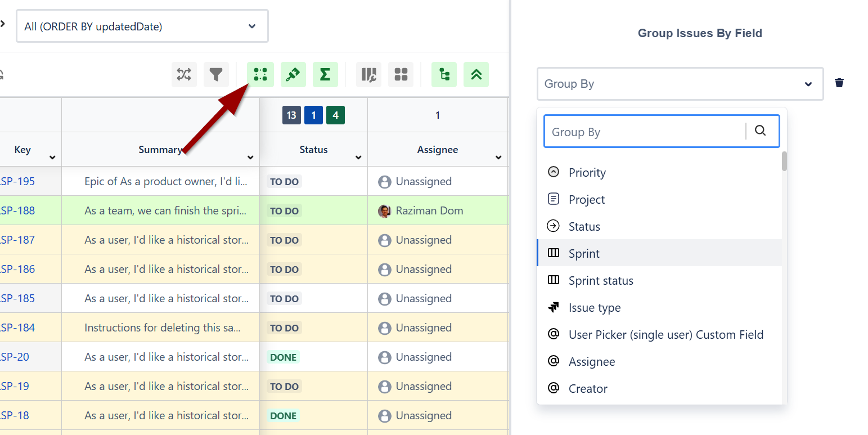
Task: Choose Priority in the Group By list
Action: point(587,173)
